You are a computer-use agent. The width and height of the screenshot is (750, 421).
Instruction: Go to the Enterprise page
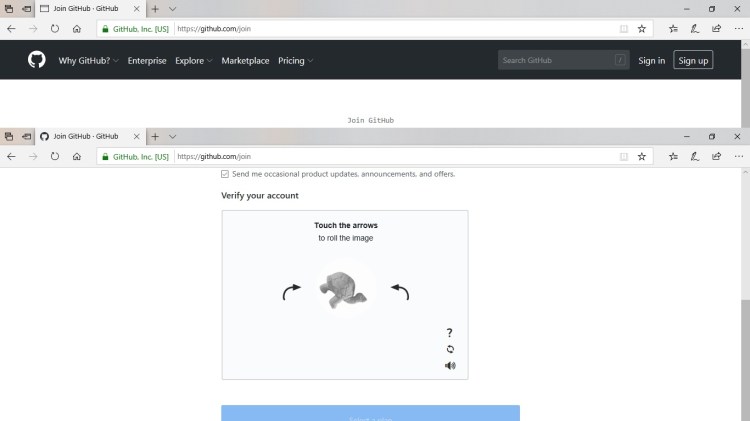coord(147,61)
